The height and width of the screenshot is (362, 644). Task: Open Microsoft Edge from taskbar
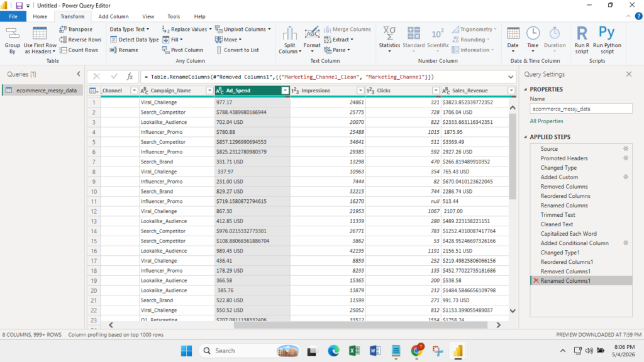333,351
